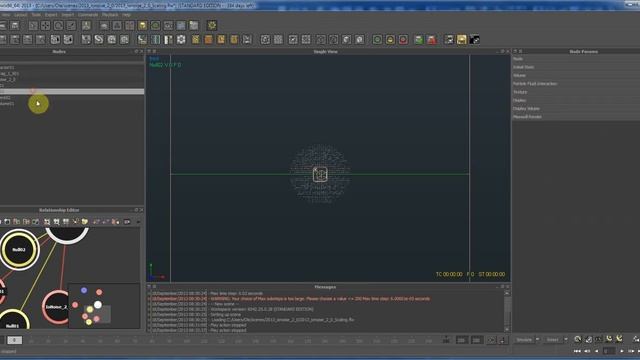Viewport: 640px width, 360px height.
Task: Click the Messages panel vertical scrollbar
Action: [x=507, y=311]
